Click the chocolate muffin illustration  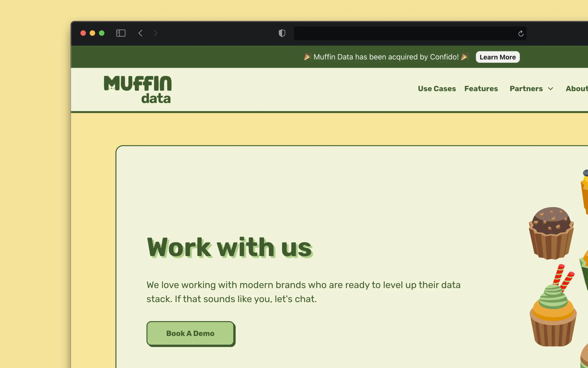pos(551,233)
